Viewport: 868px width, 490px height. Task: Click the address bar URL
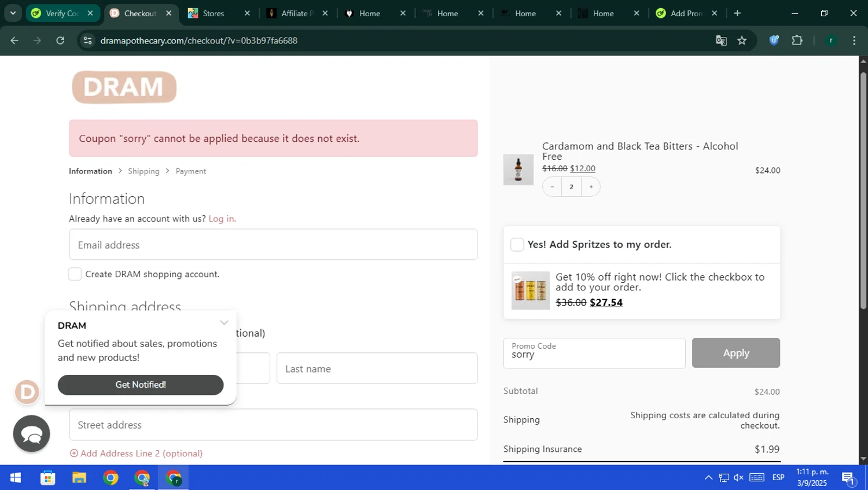(x=198, y=40)
